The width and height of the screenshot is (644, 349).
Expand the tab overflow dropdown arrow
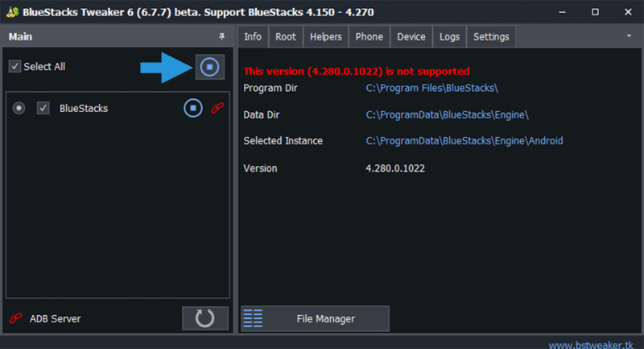coord(629,36)
